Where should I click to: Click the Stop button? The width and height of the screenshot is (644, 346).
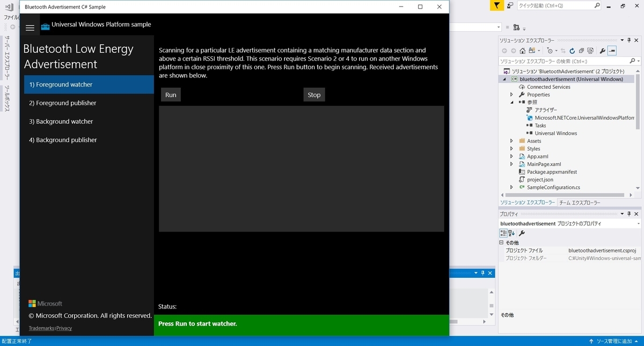314,95
